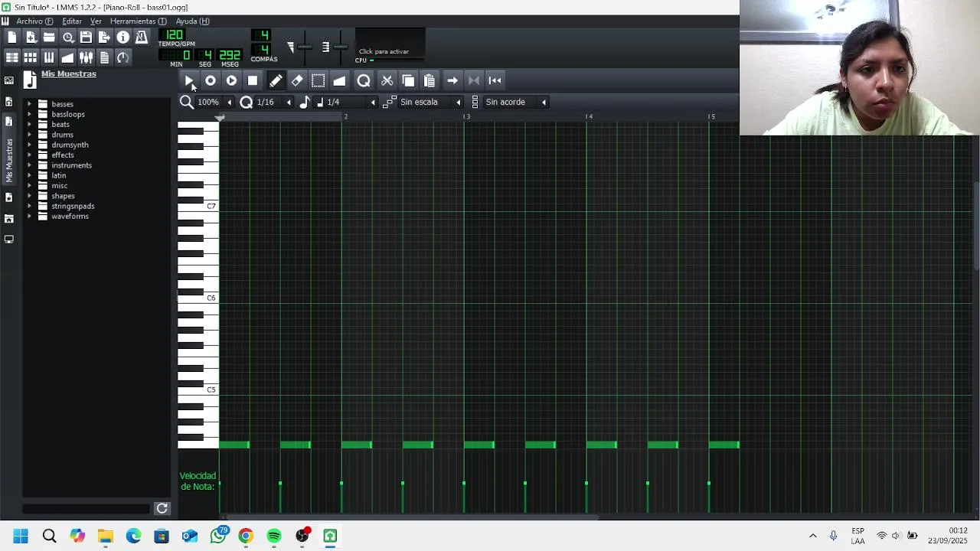Image resolution: width=980 pixels, height=551 pixels.
Task: Toggle return-to-start after stopping
Action: tap(495, 80)
